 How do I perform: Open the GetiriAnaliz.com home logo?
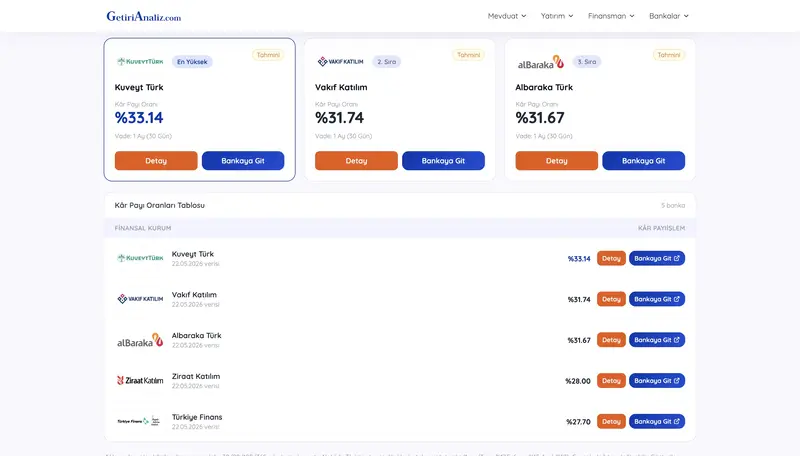(143, 16)
